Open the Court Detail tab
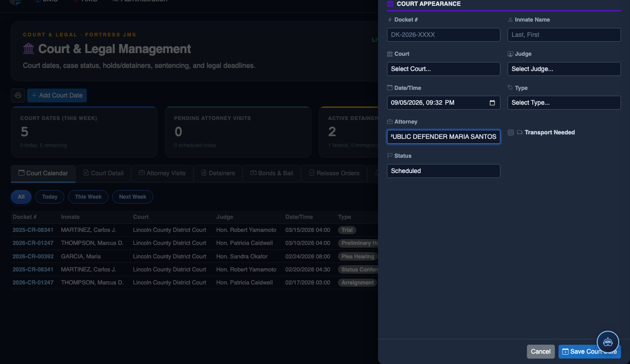630x364 pixels. click(103, 173)
